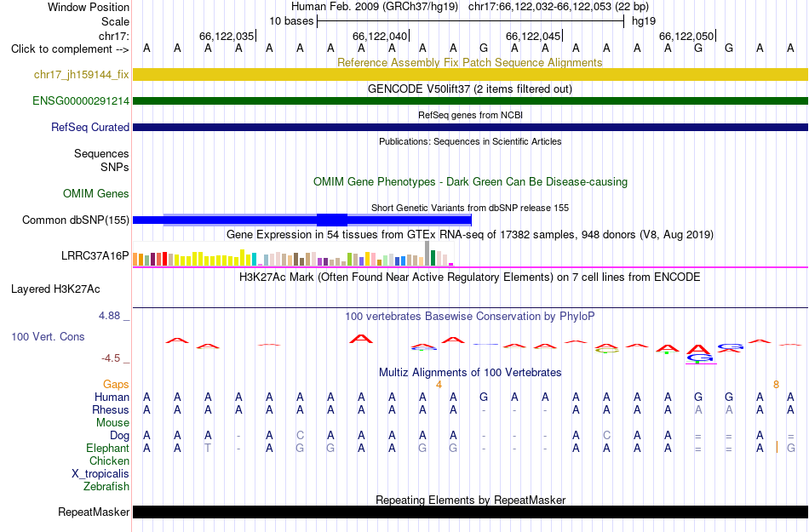This screenshot has height=532, width=809.
Task: Click the 10 bases scale label
Action: 291,21
